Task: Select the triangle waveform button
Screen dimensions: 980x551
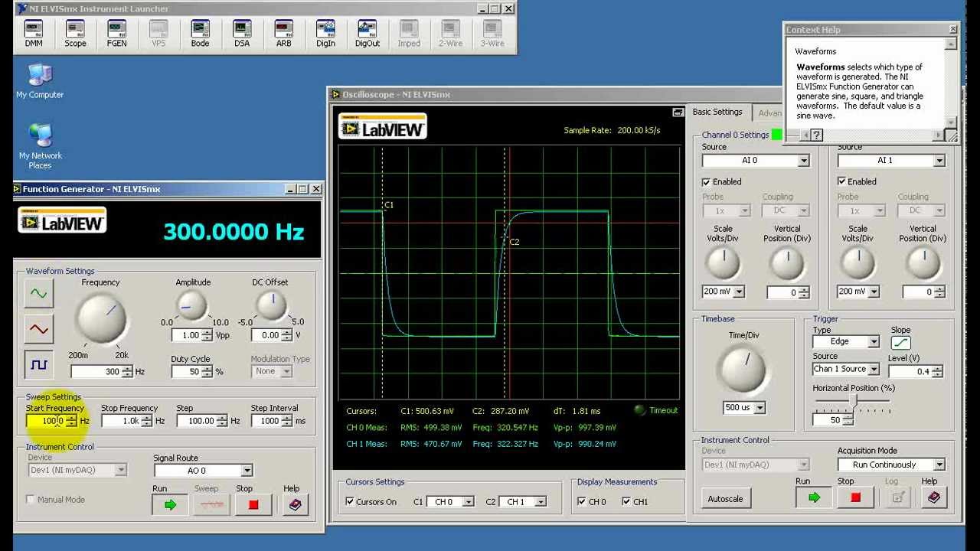Action: coord(38,329)
